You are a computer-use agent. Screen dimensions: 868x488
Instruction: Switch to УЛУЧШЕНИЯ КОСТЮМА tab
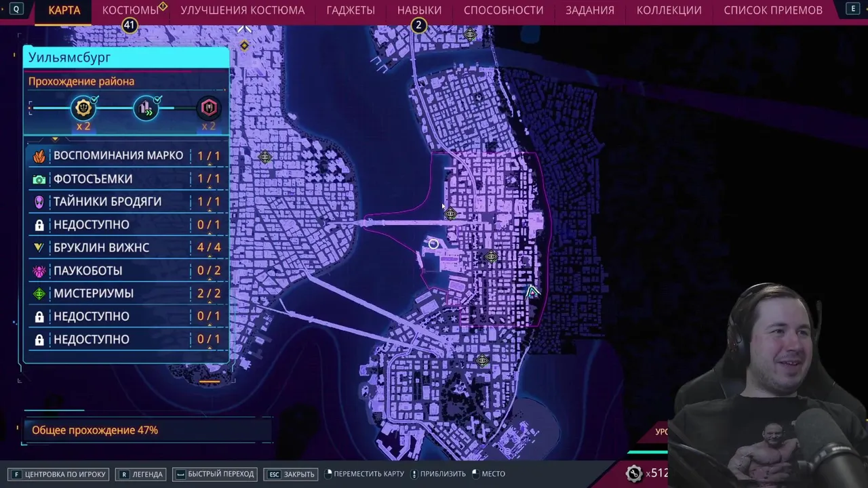(243, 10)
